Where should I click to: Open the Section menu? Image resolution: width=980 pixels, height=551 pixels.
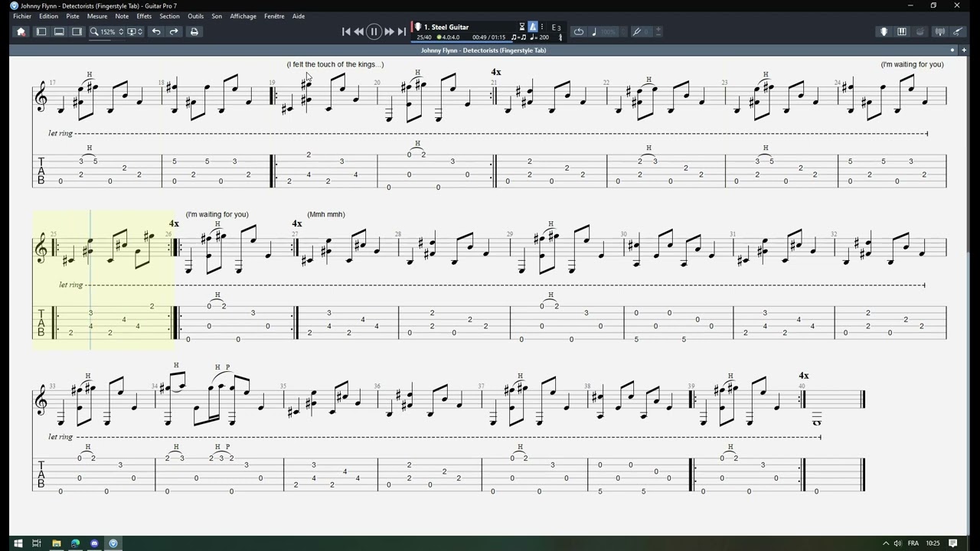pyautogui.click(x=169, y=16)
